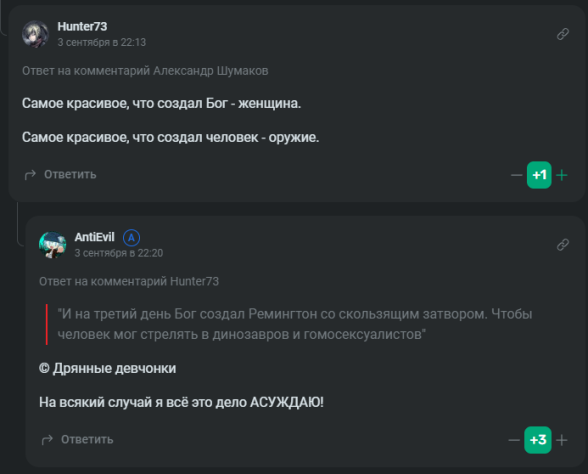This screenshot has height=474, width=588.
Task: Upvote AntiEvil's comment with plus
Action: point(562,440)
